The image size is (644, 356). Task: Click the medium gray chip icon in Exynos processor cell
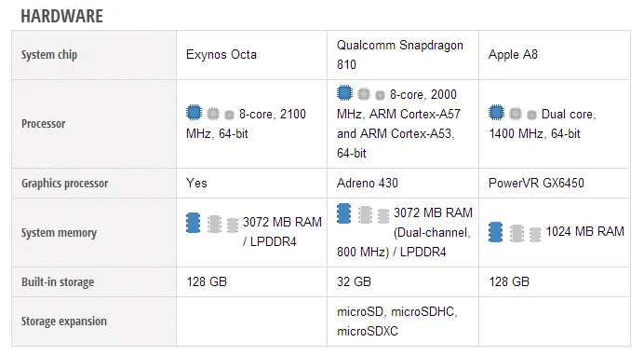coord(213,114)
